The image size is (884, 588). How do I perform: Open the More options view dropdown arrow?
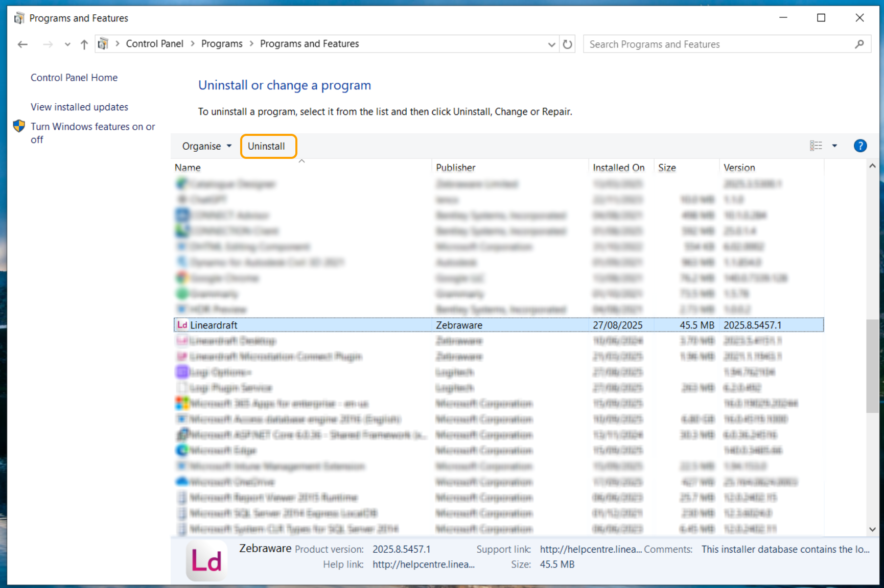[834, 146]
